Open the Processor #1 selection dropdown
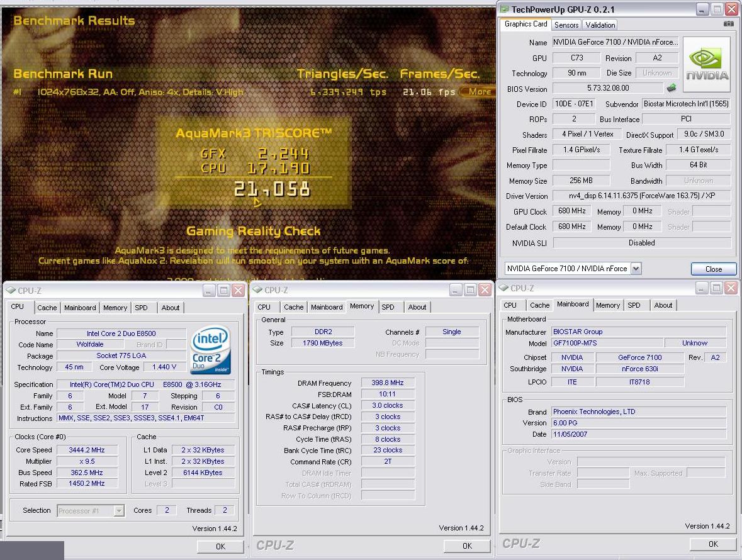 (119, 510)
